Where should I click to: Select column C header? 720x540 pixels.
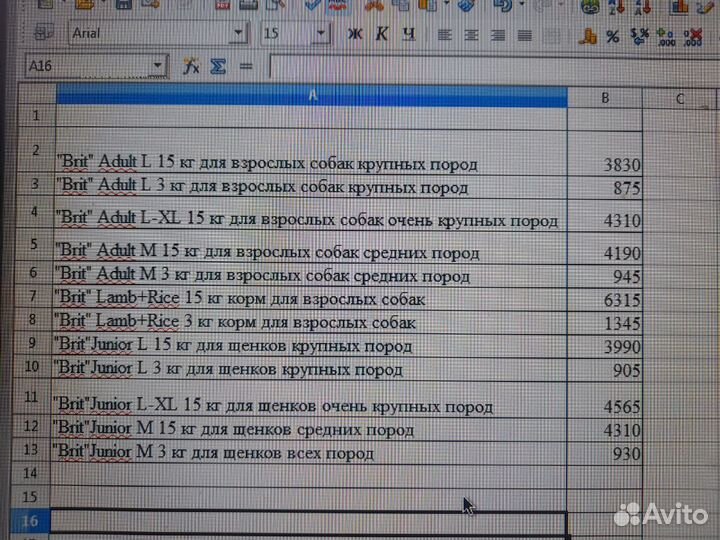coord(680,98)
